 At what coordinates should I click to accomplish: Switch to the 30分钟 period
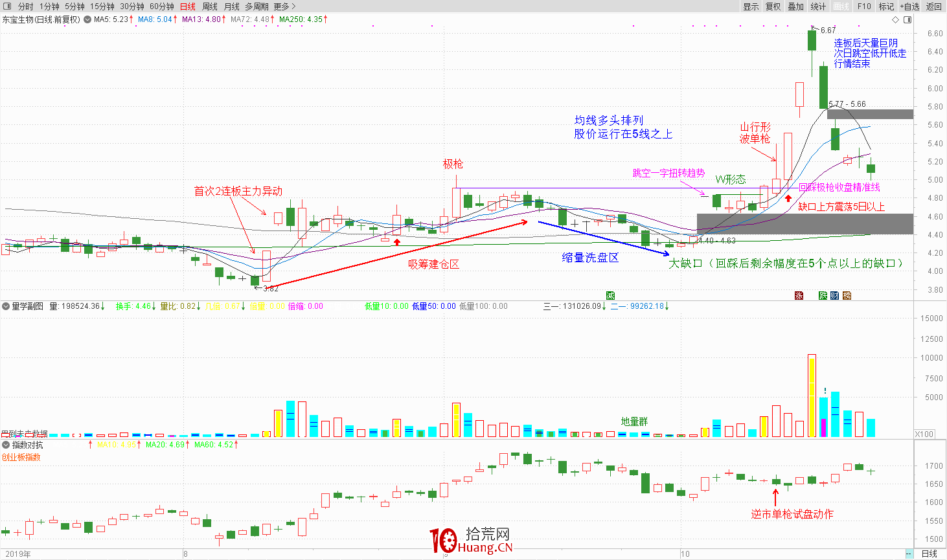pos(132,6)
